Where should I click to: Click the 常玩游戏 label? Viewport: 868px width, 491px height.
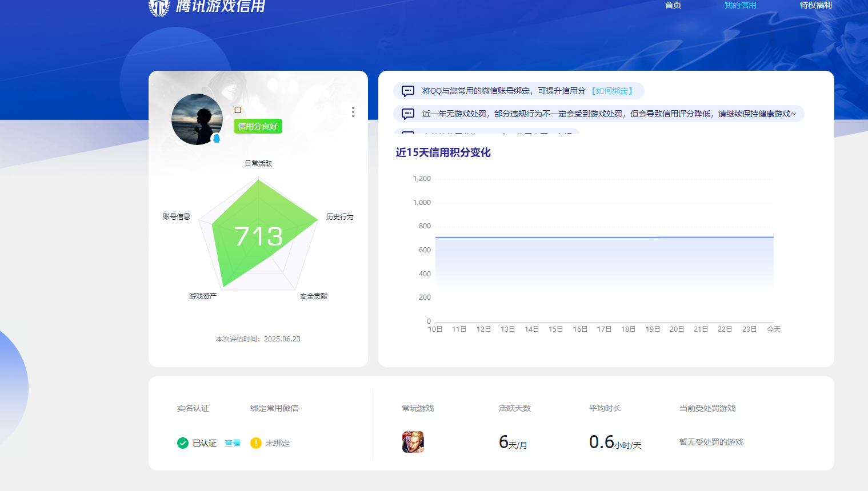(418, 408)
